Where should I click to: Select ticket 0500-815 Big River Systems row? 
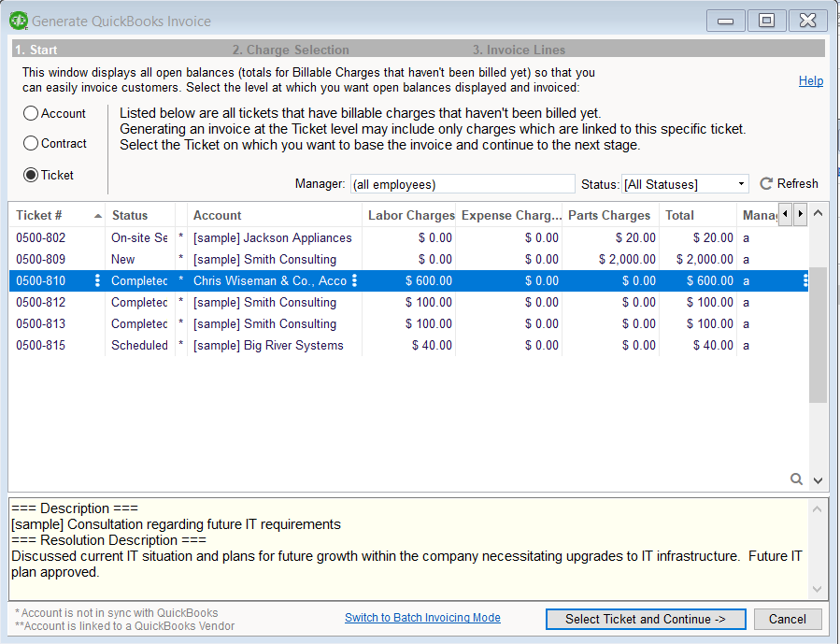click(268, 346)
